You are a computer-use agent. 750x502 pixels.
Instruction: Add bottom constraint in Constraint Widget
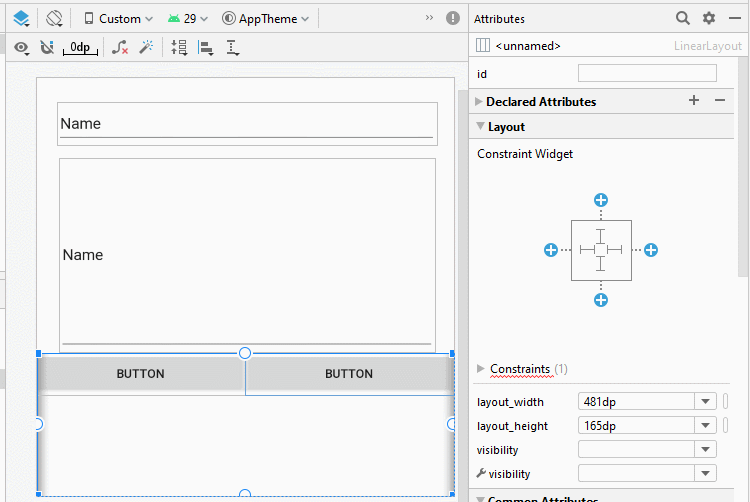click(601, 300)
